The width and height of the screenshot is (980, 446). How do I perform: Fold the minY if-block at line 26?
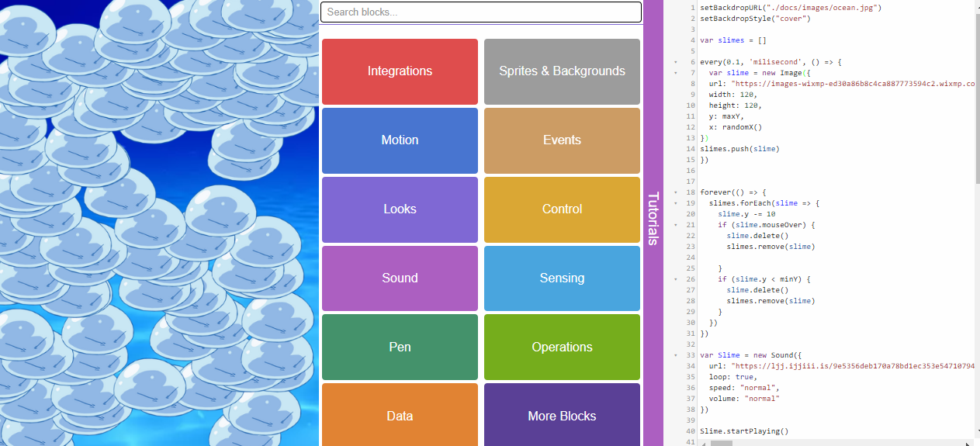pos(675,279)
